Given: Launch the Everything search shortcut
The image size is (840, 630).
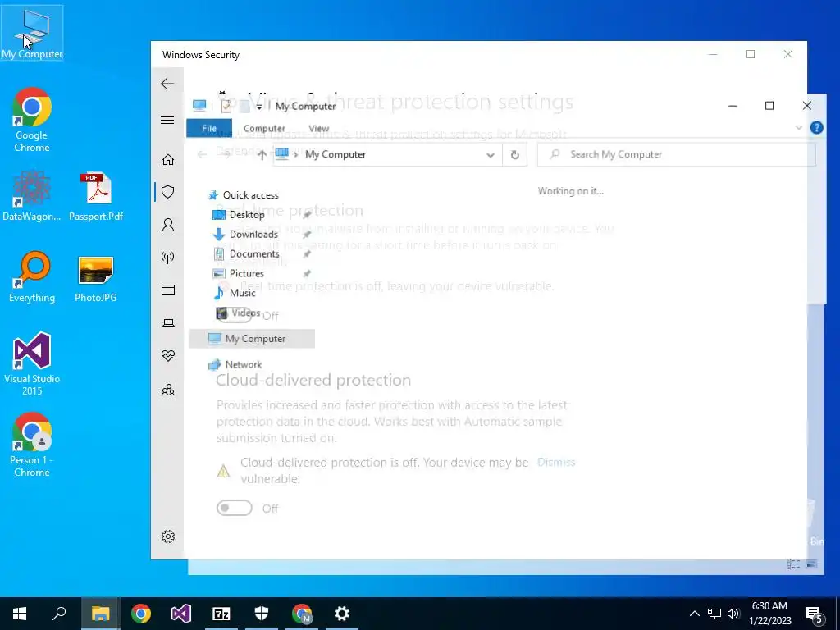Looking at the screenshot, I should (32, 277).
